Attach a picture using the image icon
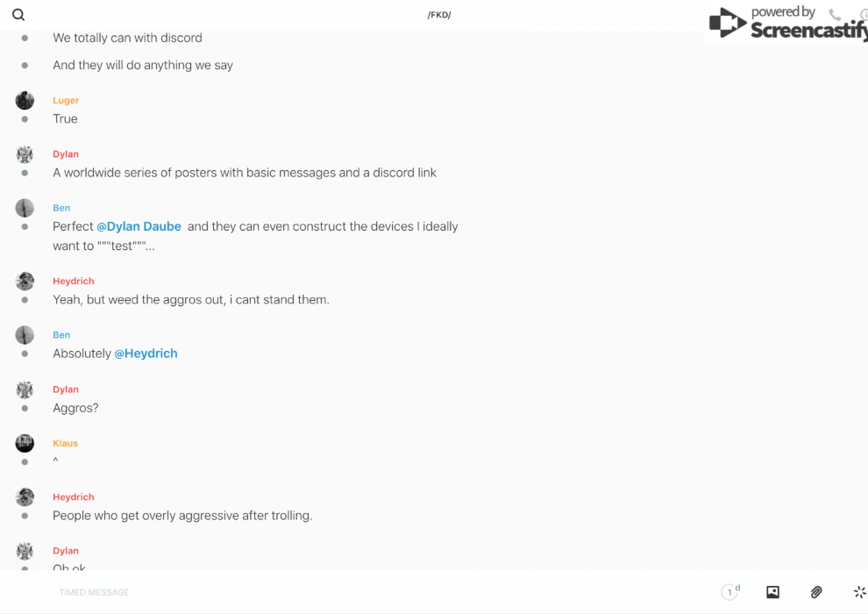Viewport: 868px width, 614px height. click(x=772, y=592)
